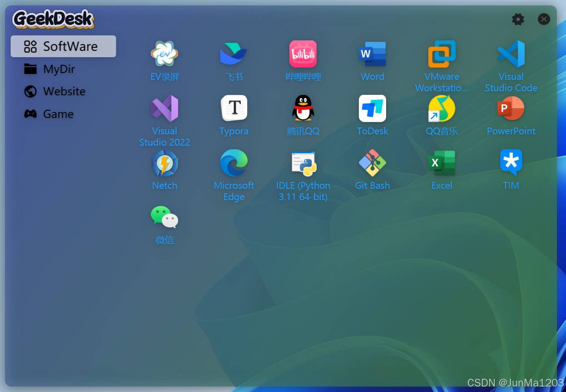This screenshot has width=566, height=392.
Task: Open the Excel icon
Action: click(442, 163)
